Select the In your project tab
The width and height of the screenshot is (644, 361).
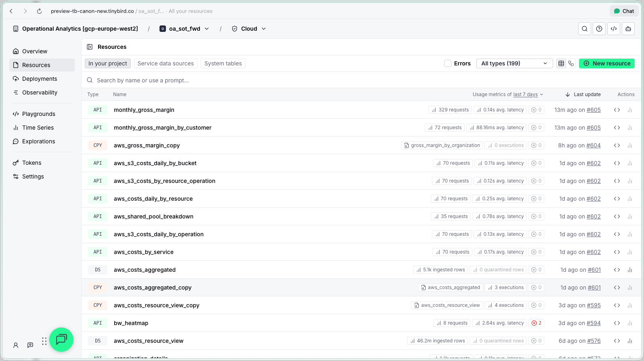pyautogui.click(x=108, y=63)
